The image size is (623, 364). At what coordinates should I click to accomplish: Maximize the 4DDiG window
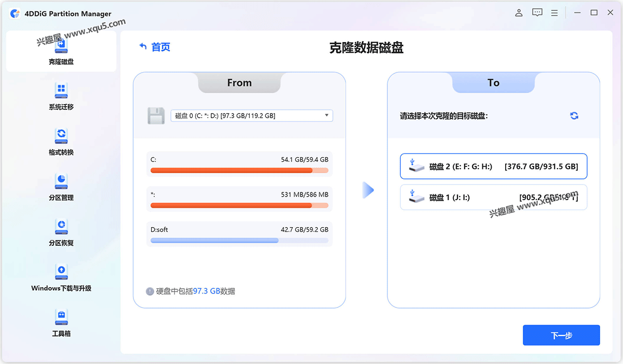point(594,13)
